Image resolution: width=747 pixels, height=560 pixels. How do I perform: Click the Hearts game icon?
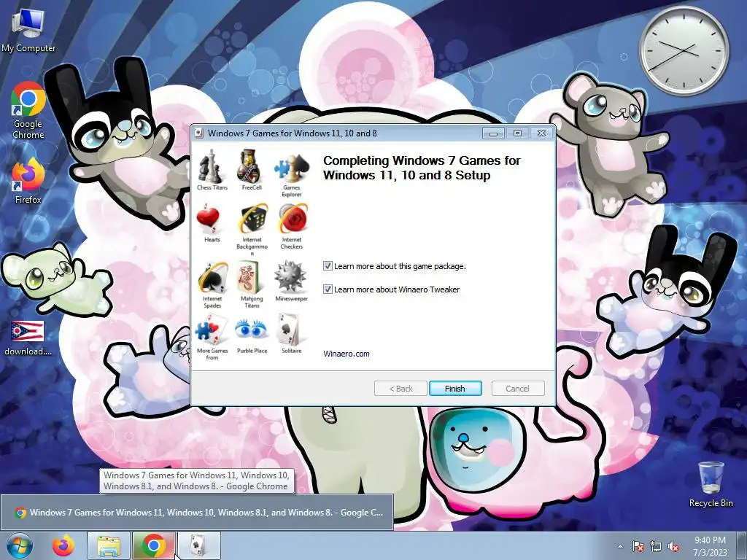pyautogui.click(x=208, y=219)
